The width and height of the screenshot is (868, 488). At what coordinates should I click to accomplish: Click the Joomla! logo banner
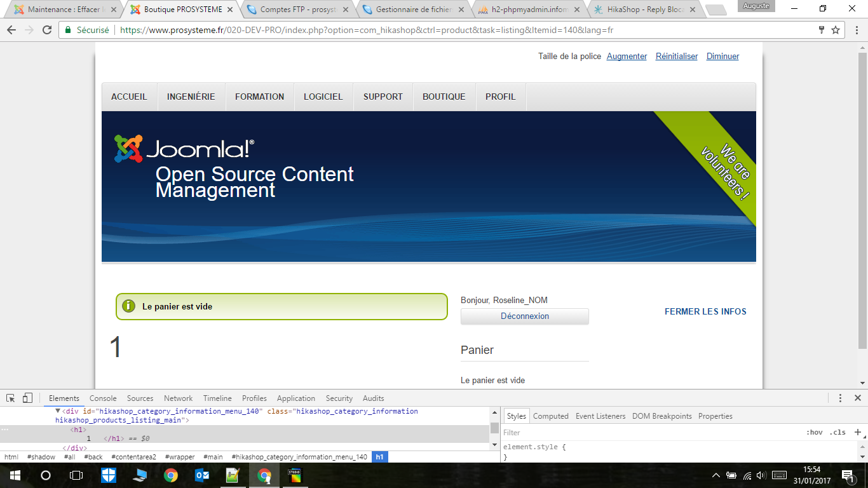point(184,149)
